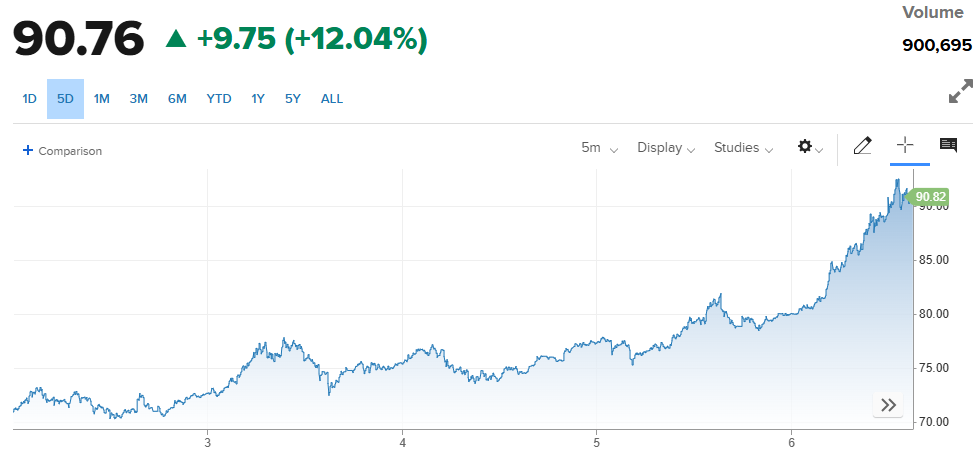This screenshot has height=454, width=980.
Task: Click the draw pencil tool icon
Action: 862,147
